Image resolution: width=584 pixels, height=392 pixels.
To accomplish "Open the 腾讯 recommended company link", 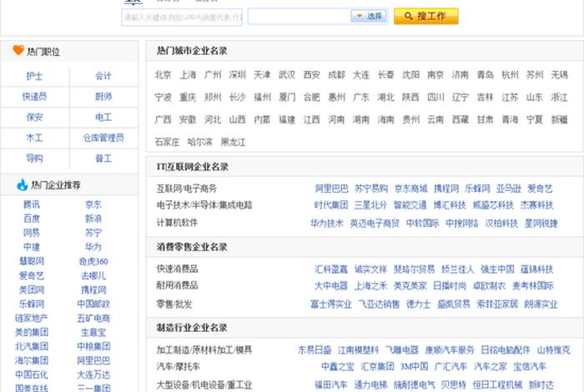I will [x=32, y=204].
